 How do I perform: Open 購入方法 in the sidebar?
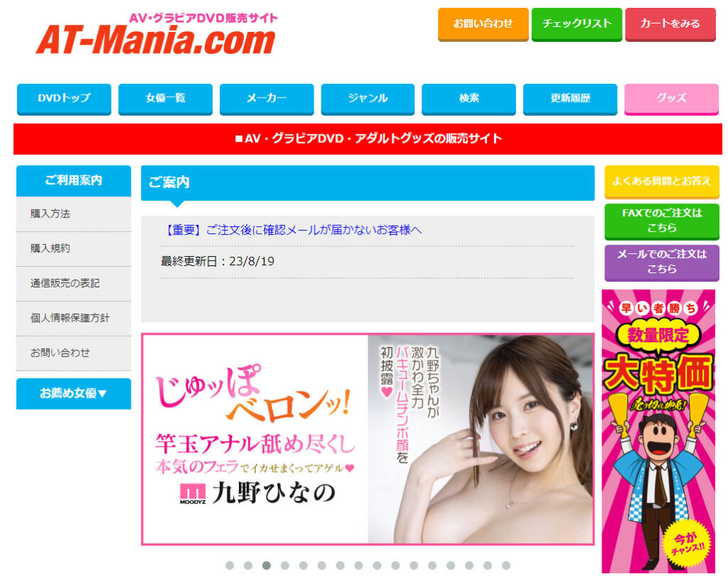(74, 214)
